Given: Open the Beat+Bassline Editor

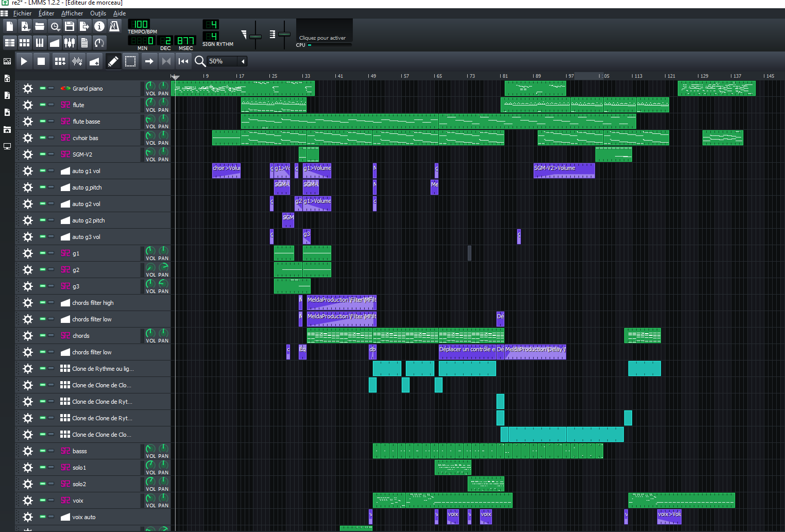Looking at the screenshot, I should (25, 42).
